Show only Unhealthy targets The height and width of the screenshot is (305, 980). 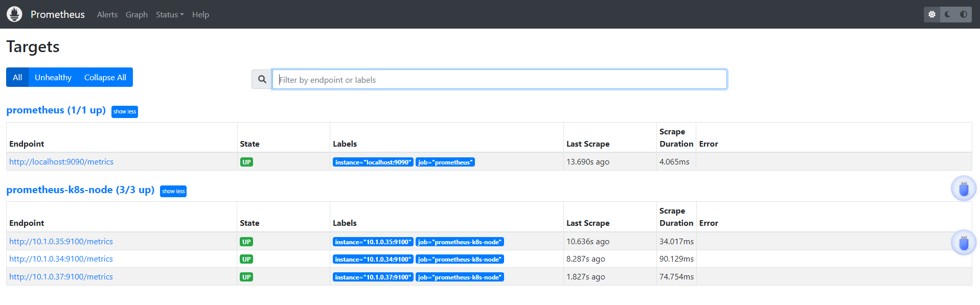[53, 77]
